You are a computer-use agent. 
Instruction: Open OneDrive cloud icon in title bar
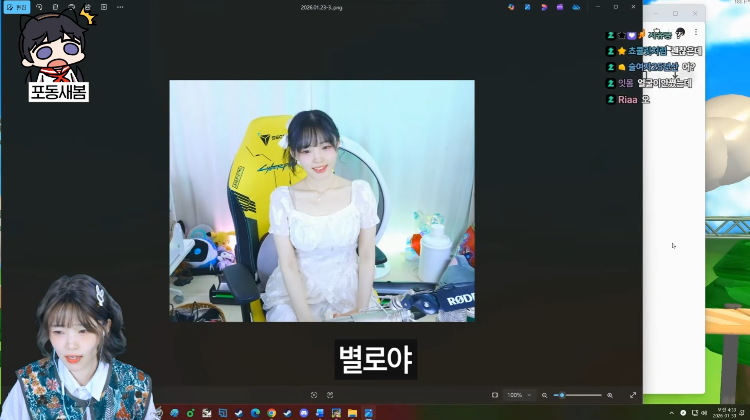[576, 7]
